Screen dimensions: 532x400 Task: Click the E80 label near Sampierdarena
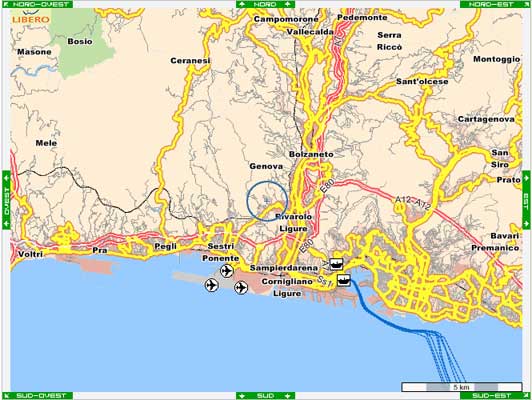click(x=306, y=245)
